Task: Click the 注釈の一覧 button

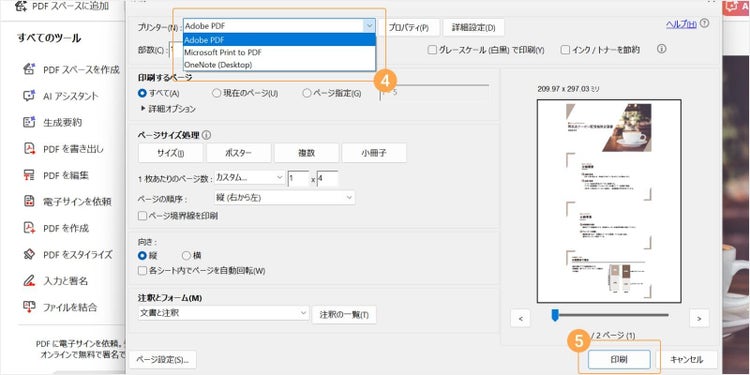Action: (x=344, y=315)
